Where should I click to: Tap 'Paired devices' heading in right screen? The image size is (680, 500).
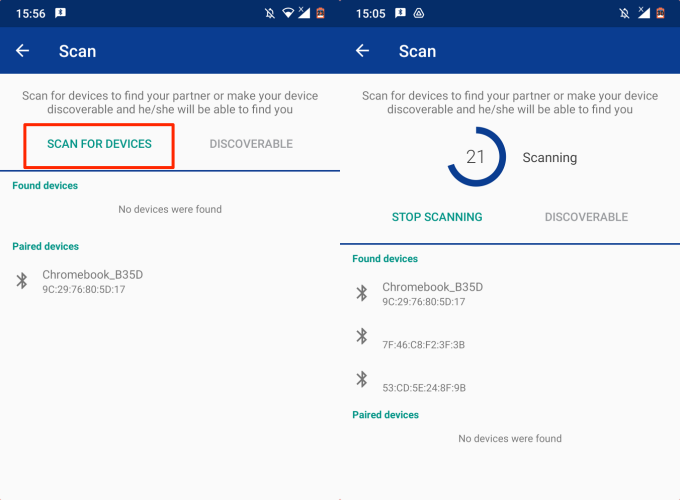point(386,415)
